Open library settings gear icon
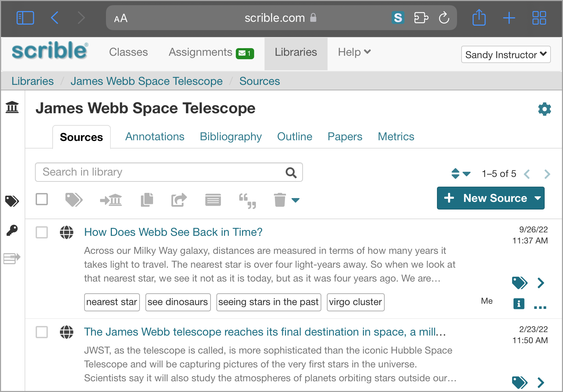 click(544, 109)
